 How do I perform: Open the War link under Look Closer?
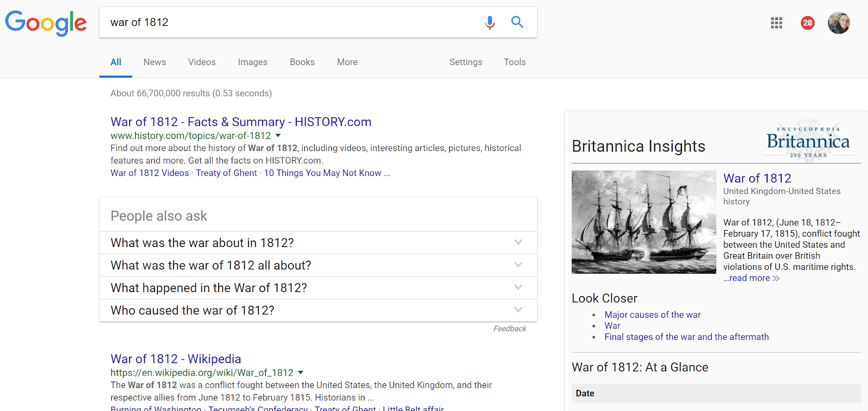612,326
